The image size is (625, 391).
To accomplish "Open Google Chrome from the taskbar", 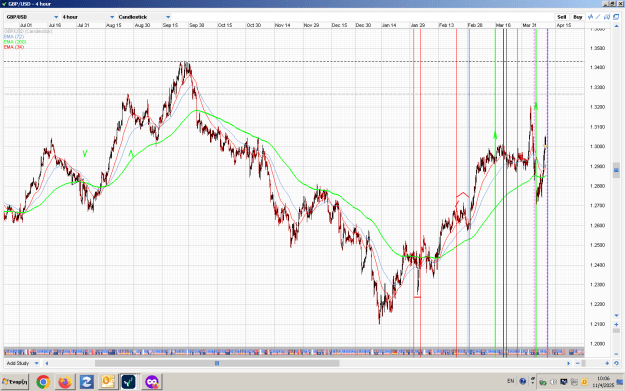I will pyautogui.click(x=43, y=382).
